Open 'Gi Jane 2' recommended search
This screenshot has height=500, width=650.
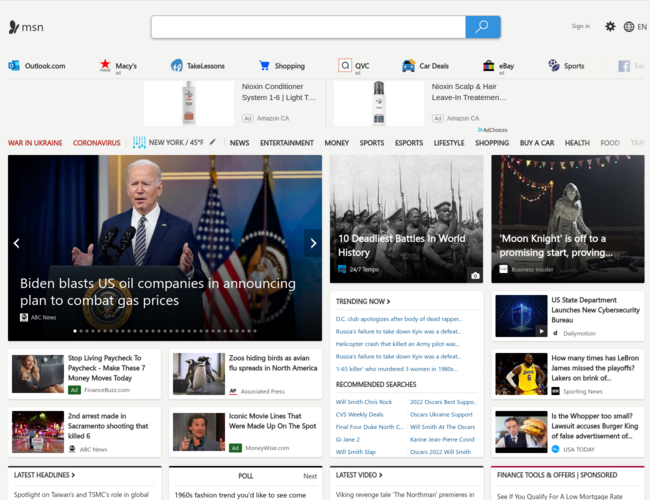pyautogui.click(x=347, y=439)
